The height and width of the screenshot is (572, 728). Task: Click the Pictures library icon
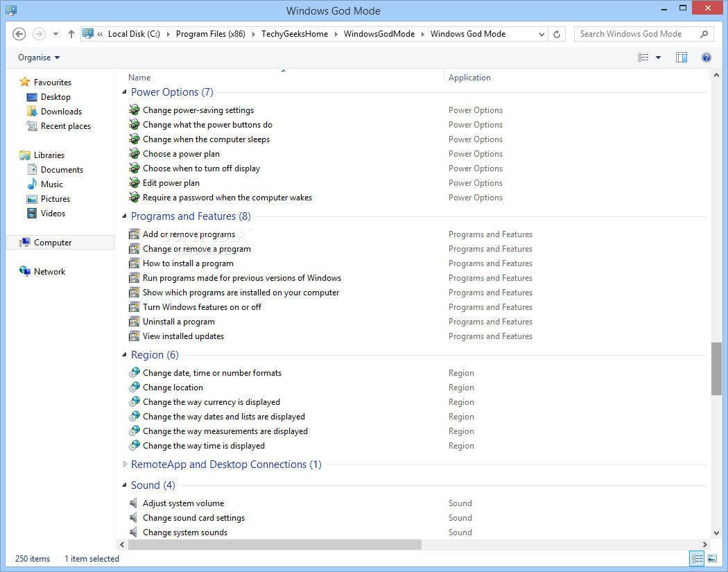[x=32, y=199]
